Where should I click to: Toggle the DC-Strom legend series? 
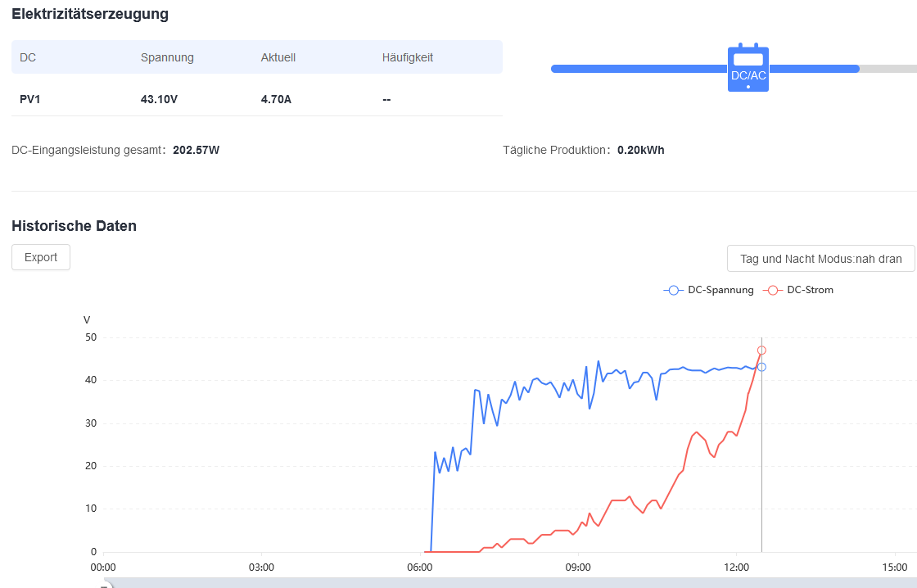[x=798, y=290]
